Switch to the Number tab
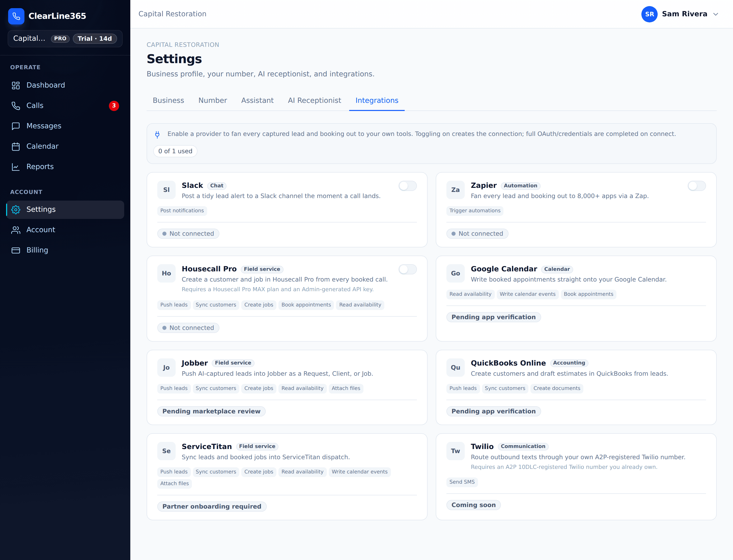 pos(213,100)
